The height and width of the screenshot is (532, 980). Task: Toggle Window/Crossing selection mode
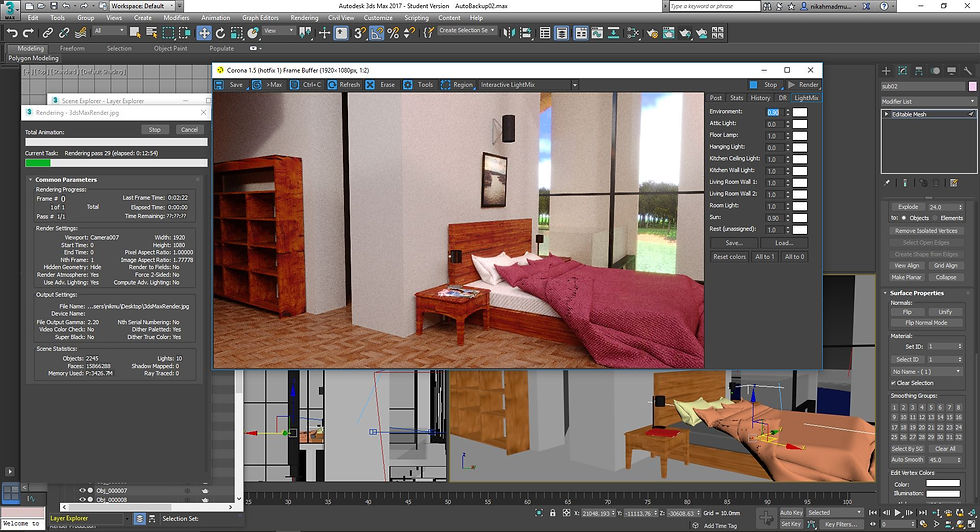185,33
